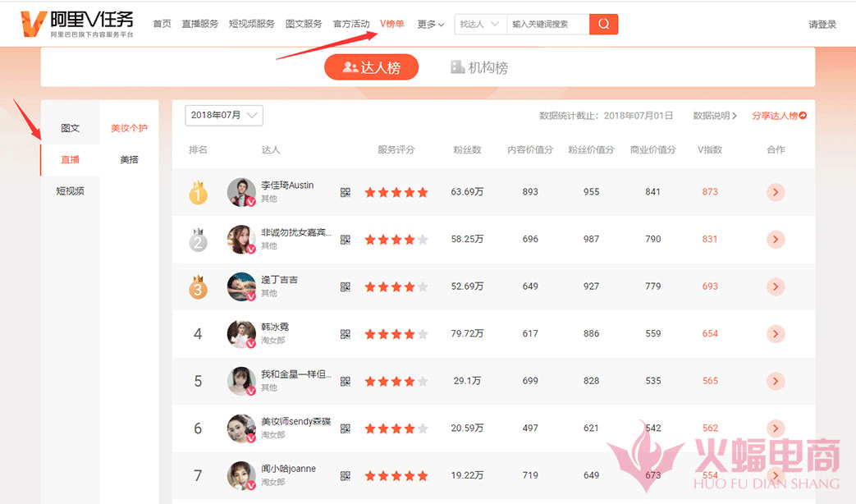
Task: Click the keyword search input field
Action: pos(547,25)
